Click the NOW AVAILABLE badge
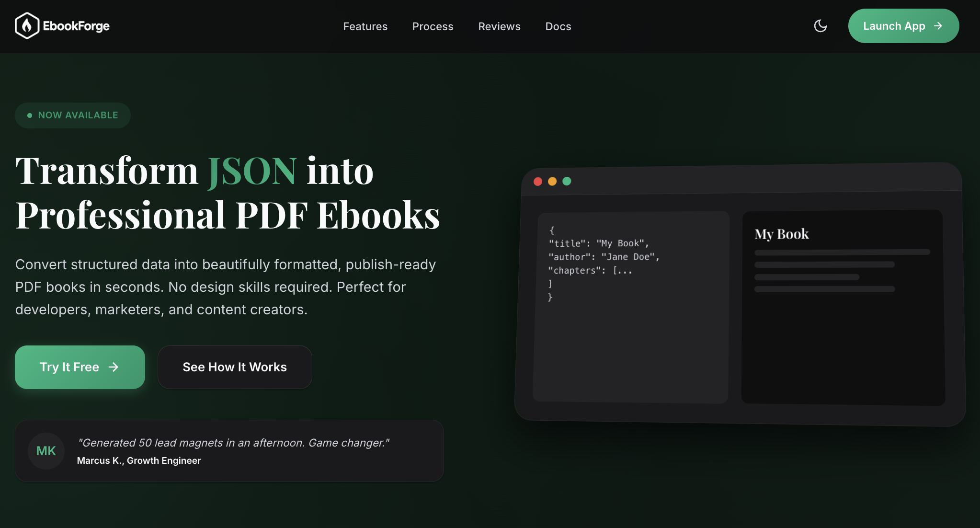Image resolution: width=980 pixels, height=528 pixels. point(72,115)
